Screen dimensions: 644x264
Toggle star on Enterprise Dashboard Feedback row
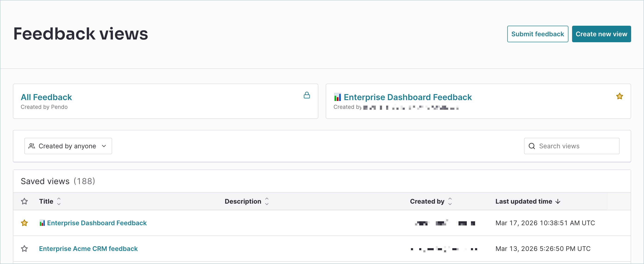(24, 223)
